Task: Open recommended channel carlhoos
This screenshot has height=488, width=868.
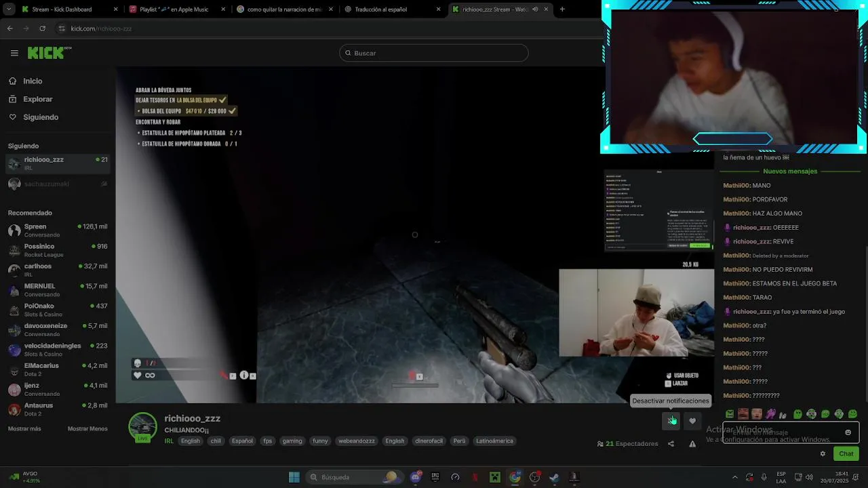Action: 58,270
